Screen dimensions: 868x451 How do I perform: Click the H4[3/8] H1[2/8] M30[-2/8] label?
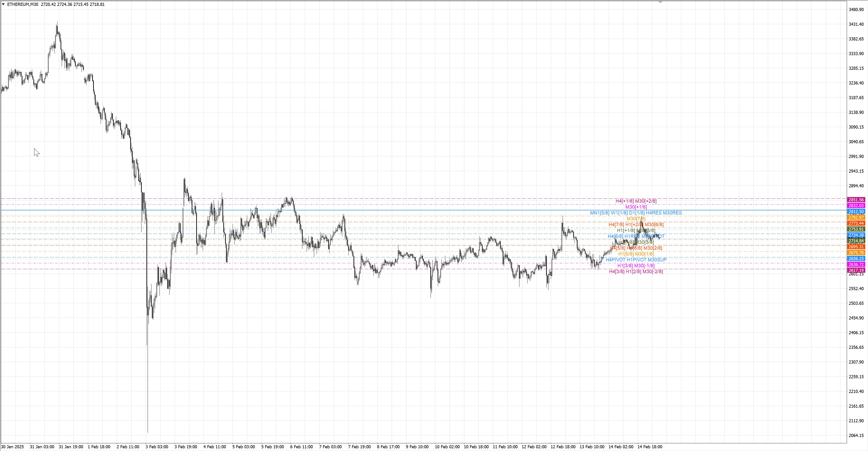(636, 271)
